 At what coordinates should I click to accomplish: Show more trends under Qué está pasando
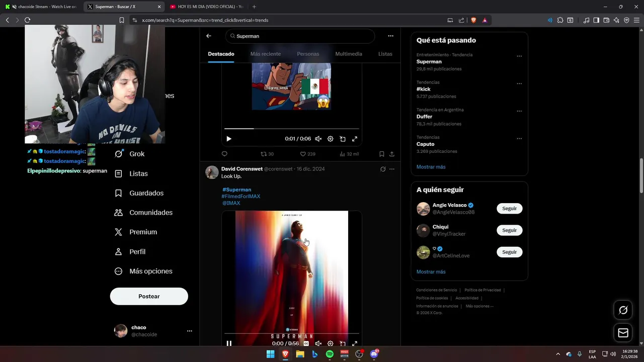click(x=431, y=167)
